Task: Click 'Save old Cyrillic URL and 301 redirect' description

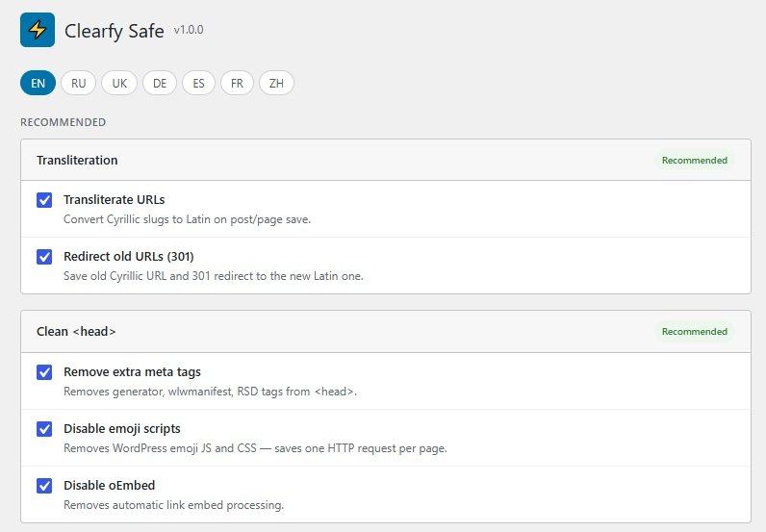Action: 214,276
